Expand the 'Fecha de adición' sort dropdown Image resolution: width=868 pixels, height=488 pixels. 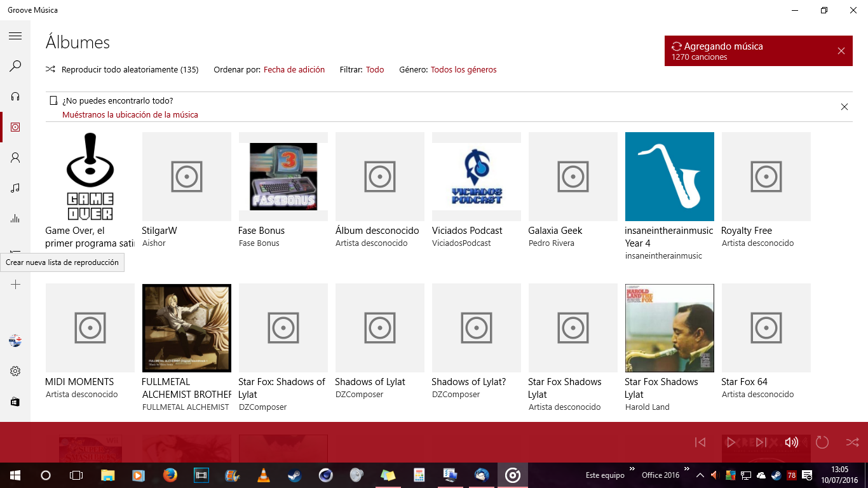click(x=294, y=70)
